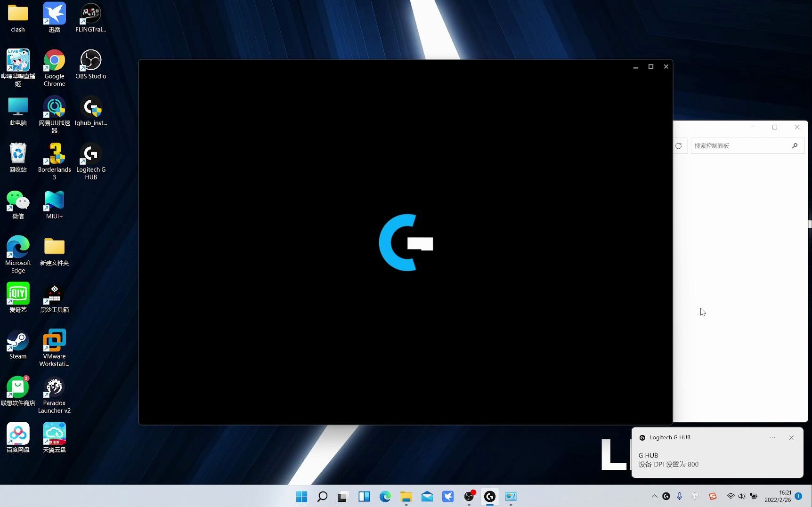Open battery status tray icon
The width and height of the screenshot is (812, 507).
coord(754,496)
